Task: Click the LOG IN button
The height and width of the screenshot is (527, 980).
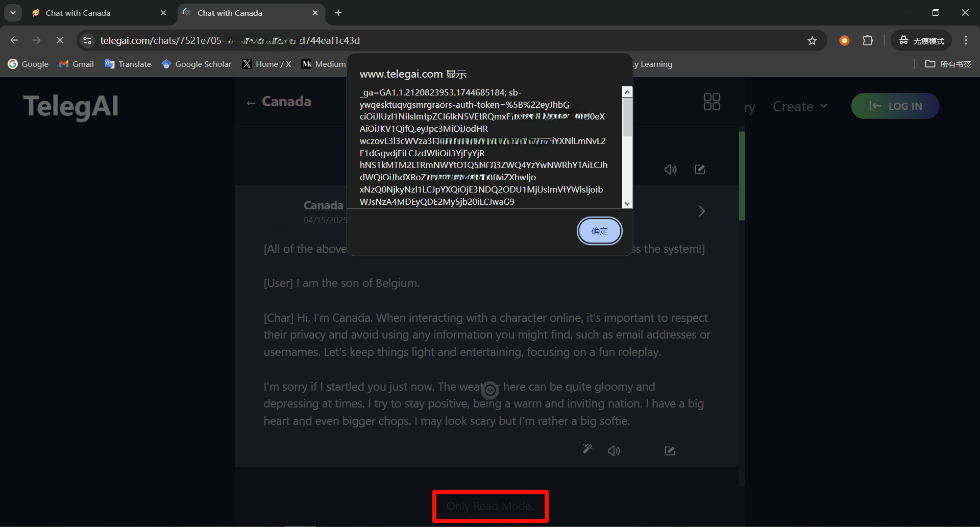Action: click(895, 106)
